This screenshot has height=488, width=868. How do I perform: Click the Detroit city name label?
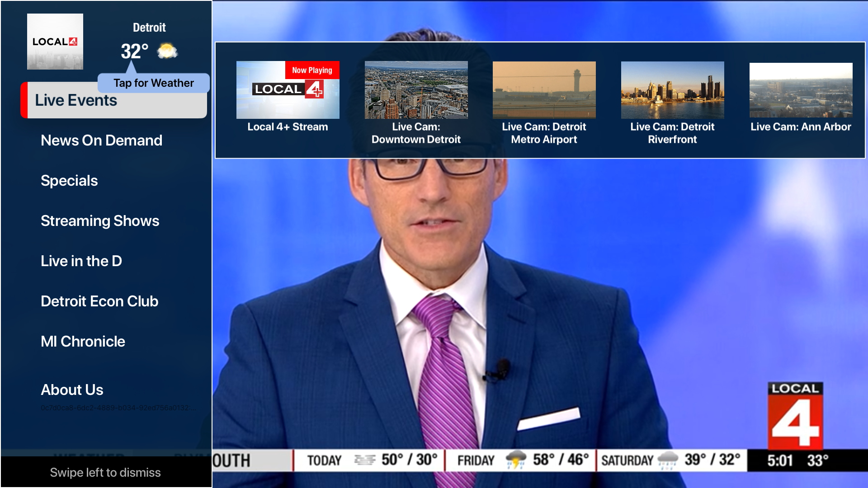[x=149, y=28]
